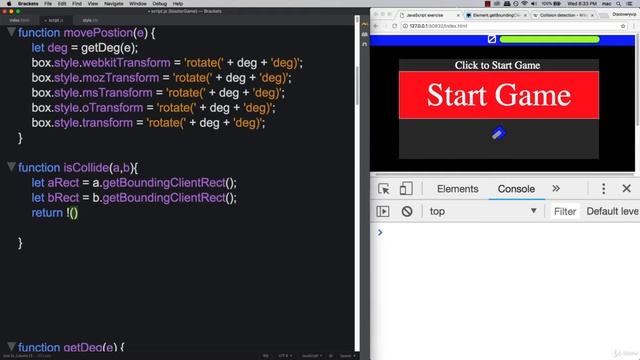
Task: Close the Collision detection browser tab
Action: (592, 15)
